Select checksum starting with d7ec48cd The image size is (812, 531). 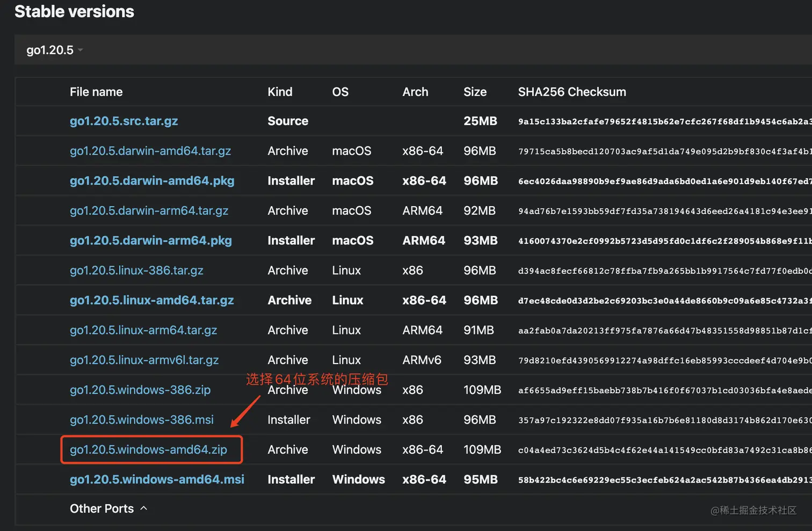click(665, 301)
